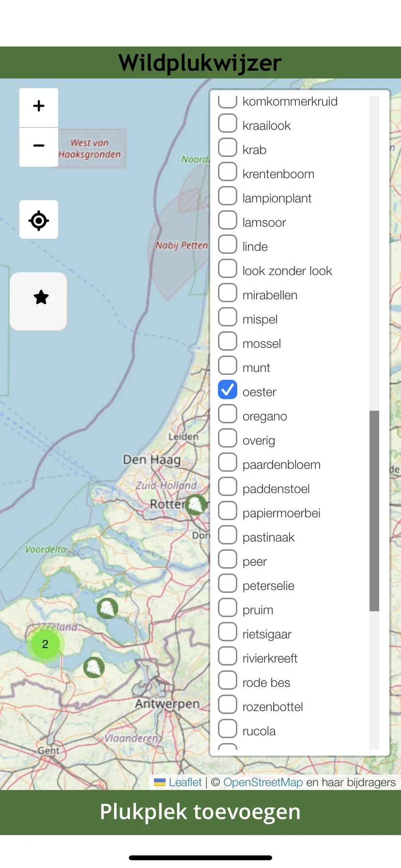
Task: Toggle papiermoerbei checkbox
Action: pyautogui.click(x=228, y=511)
